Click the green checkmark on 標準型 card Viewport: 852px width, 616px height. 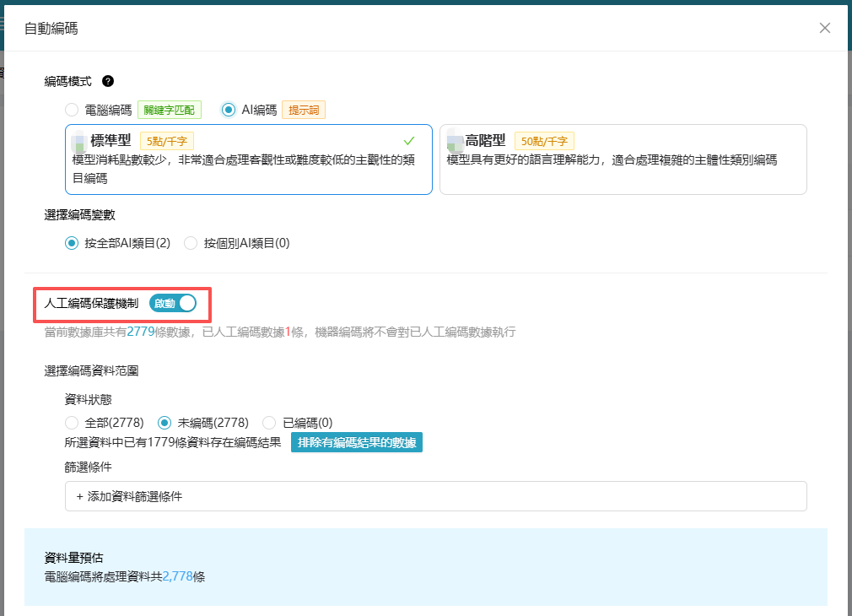pos(409,140)
